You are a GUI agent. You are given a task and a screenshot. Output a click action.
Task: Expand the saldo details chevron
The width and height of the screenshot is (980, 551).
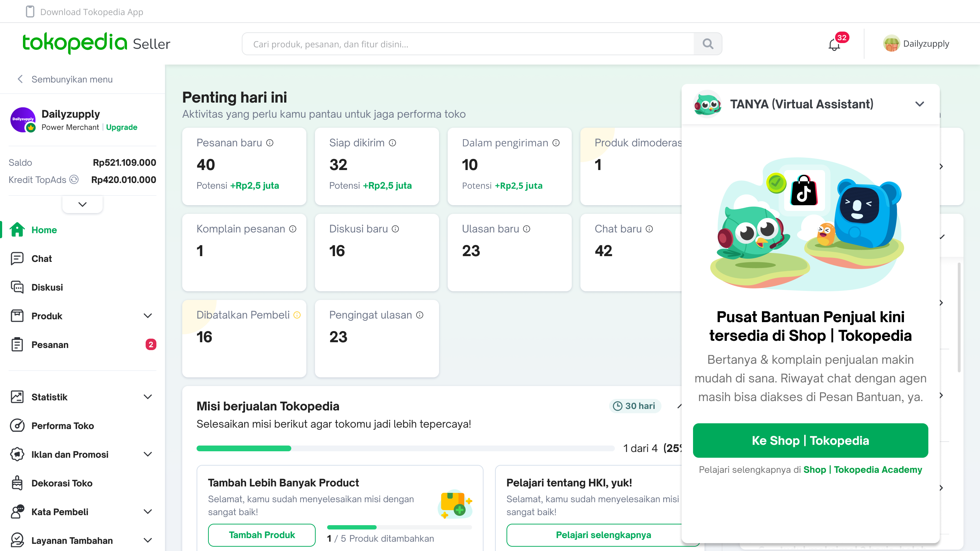[x=82, y=204]
